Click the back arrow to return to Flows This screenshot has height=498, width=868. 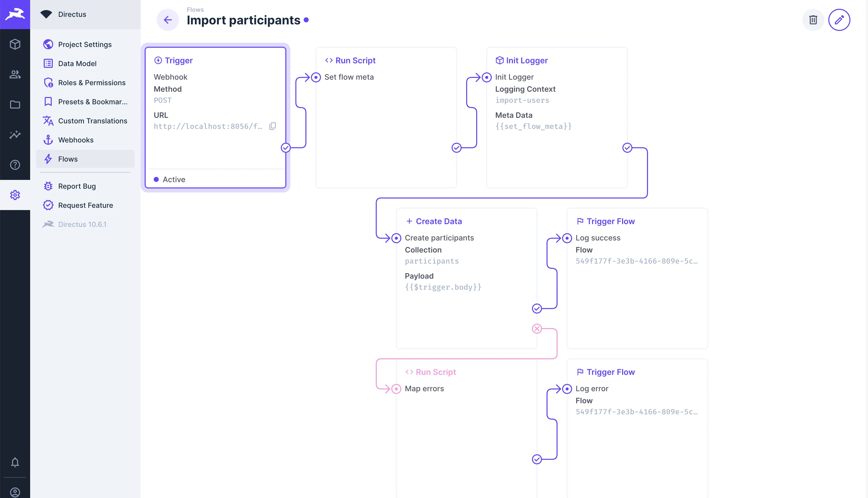[168, 20]
